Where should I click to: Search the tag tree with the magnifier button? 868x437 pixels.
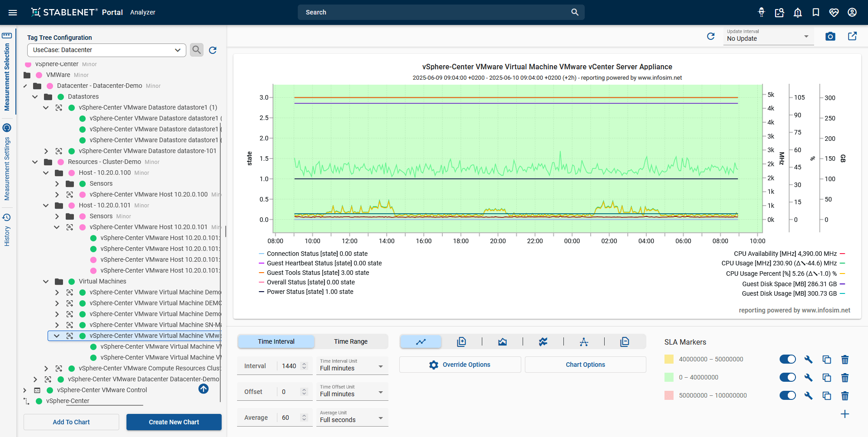click(196, 50)
